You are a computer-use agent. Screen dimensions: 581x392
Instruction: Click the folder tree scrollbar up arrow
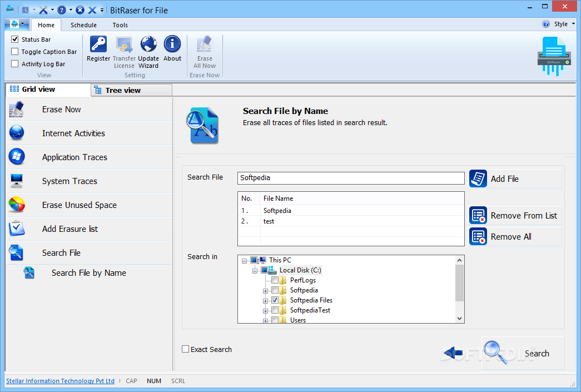tap(459, 260)
